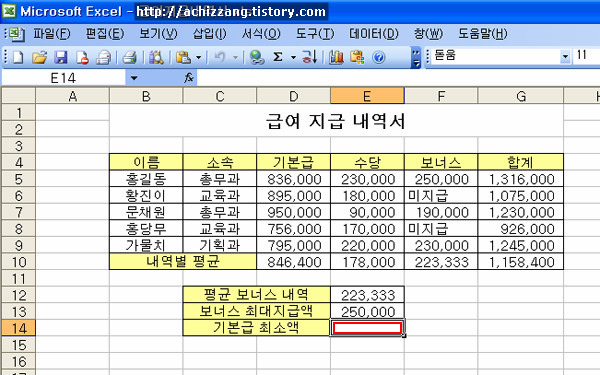Save the workbook with the floppy icon

pyautogui.click(x=60, y=57)
